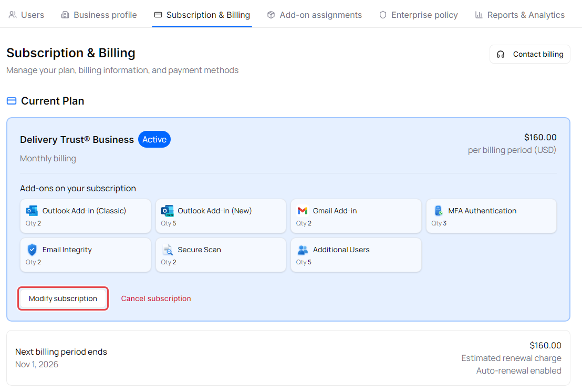Click the Current Plan card icon
Image resolution: width=582 pixels, height=392 pixels.
click(x=12, y=101)
